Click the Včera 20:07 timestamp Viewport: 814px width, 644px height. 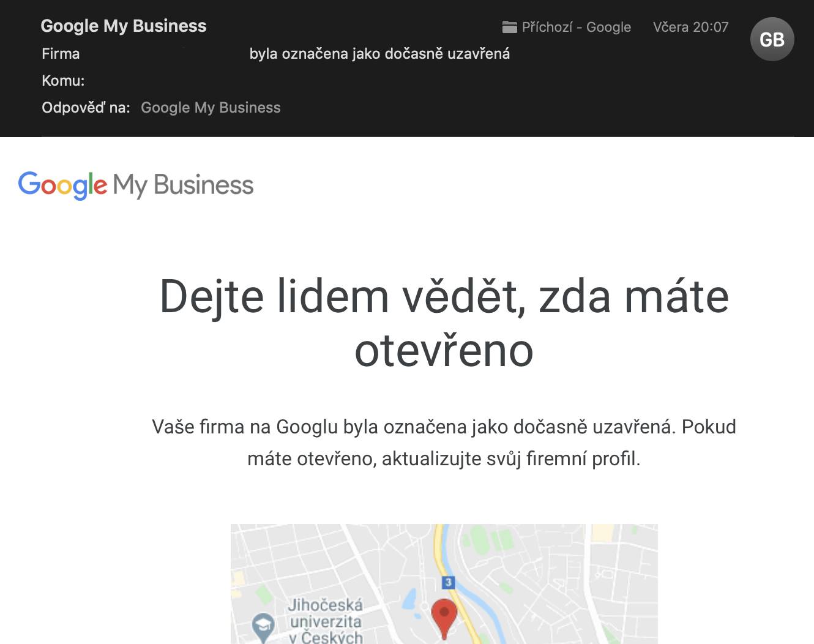click(690, 27)
